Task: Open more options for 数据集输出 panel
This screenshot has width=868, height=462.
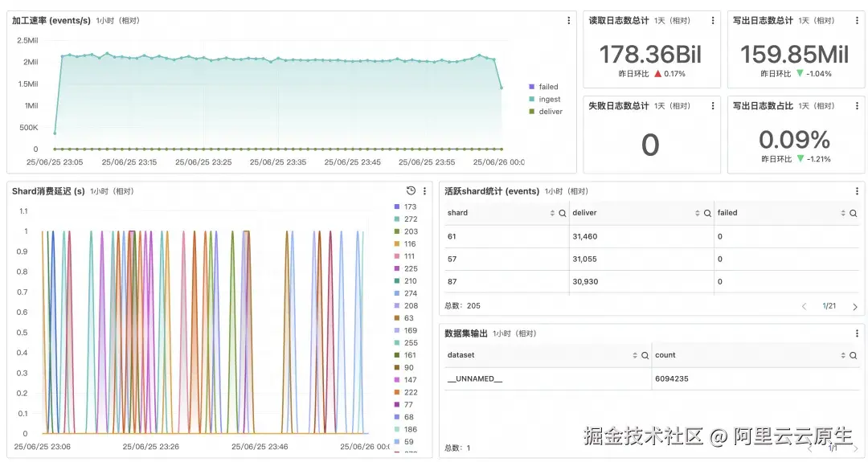Action: [857, 333]
